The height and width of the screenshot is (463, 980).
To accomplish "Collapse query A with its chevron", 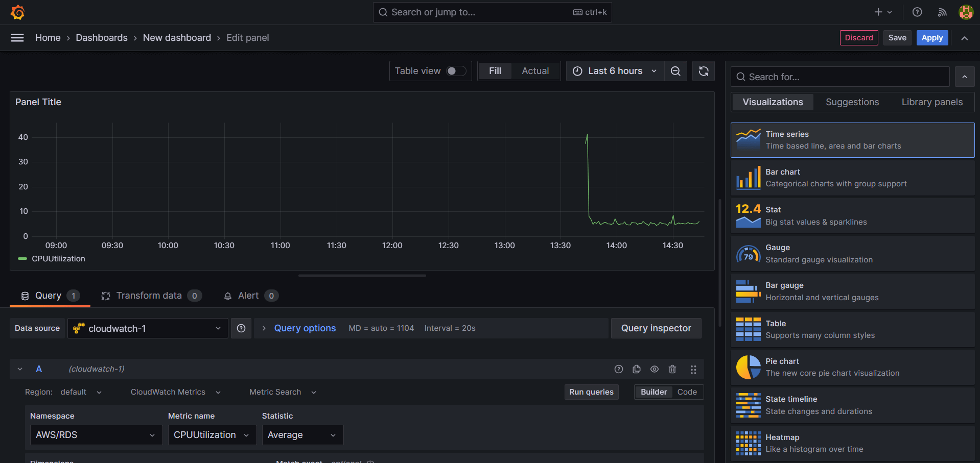I will (x=19, y=369).
